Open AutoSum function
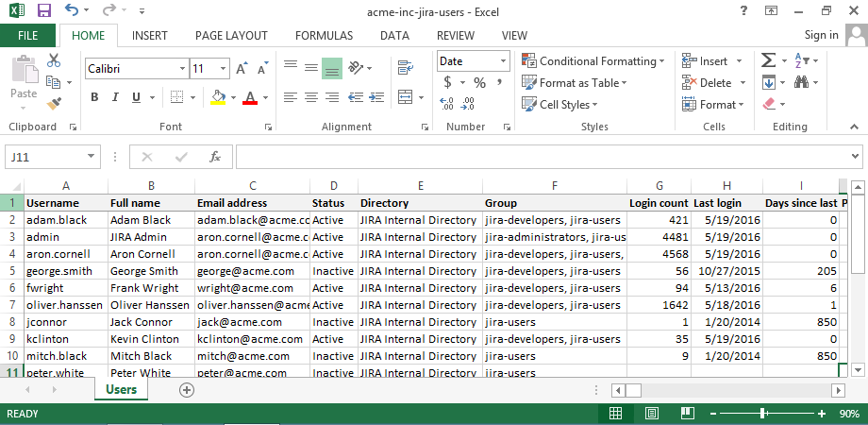Viewport: 868px width, 425px height. (768, 60)
